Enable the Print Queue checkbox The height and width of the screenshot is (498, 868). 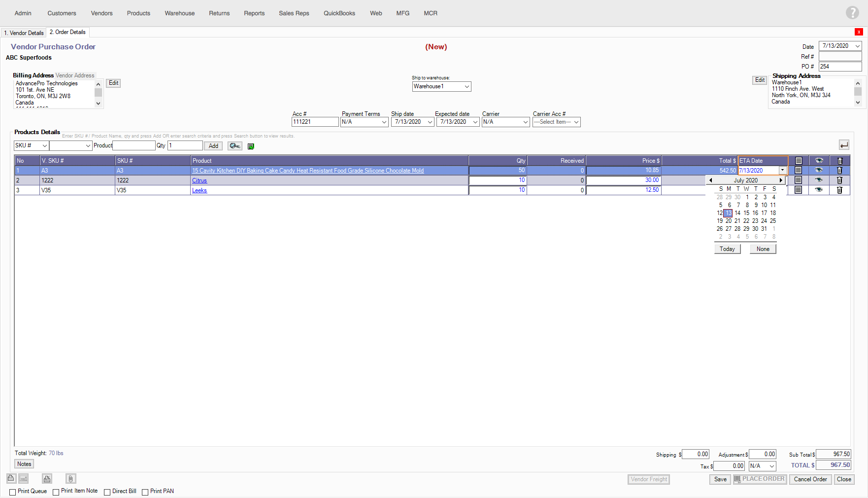[13, 492]
